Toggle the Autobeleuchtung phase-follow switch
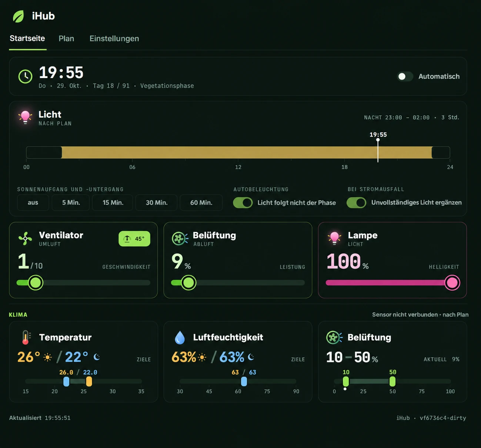This screenshot has width=481, height=448. pos(243,203)
